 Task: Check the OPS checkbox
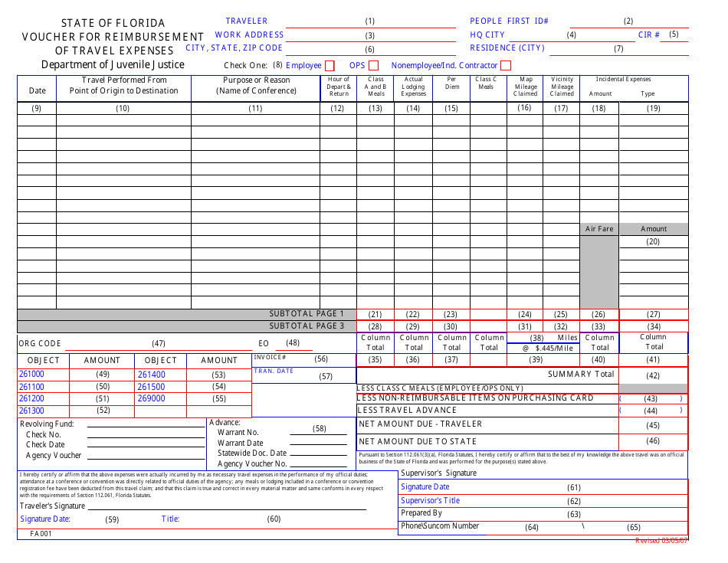pos(375,65)
